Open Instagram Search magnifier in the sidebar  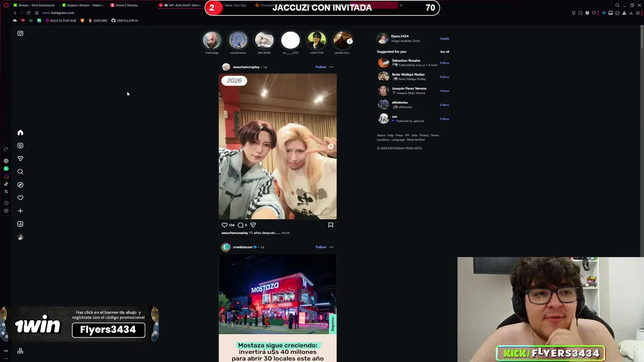[x=20, y=172]
